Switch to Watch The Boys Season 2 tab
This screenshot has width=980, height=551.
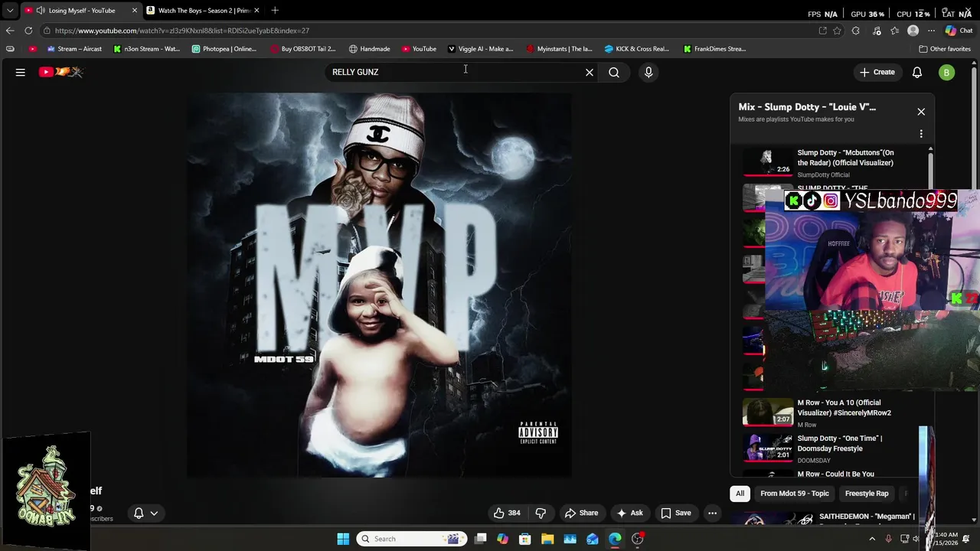click(x=204, y=10)
